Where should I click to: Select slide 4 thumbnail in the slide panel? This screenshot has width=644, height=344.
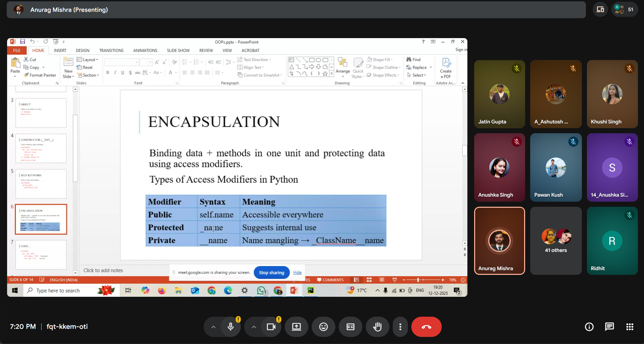click(x=41, y=148)
